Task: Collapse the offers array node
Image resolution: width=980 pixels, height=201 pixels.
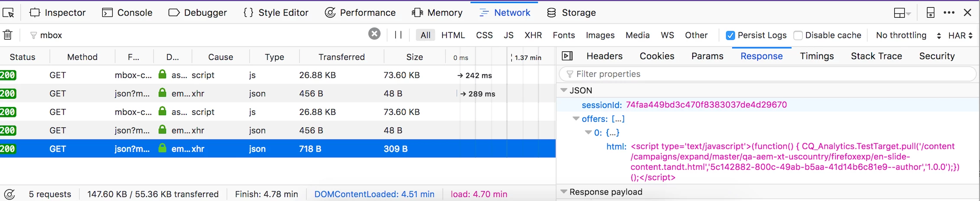Action: pos(576,119)
